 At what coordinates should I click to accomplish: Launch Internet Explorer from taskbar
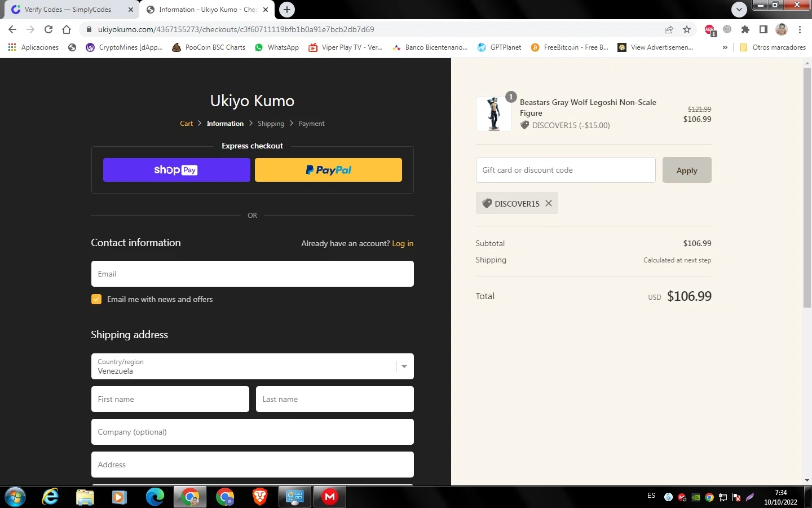click(x=50, y=497)
